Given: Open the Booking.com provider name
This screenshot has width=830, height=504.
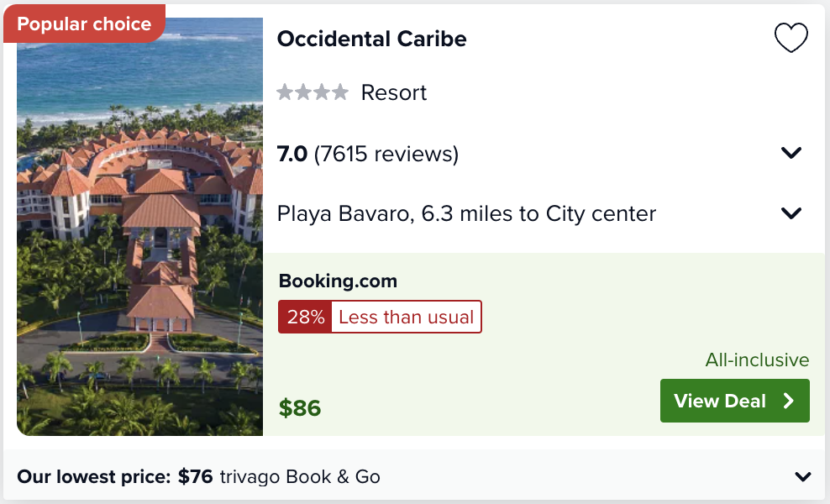Looking at the screenshot, I should 338,281.
